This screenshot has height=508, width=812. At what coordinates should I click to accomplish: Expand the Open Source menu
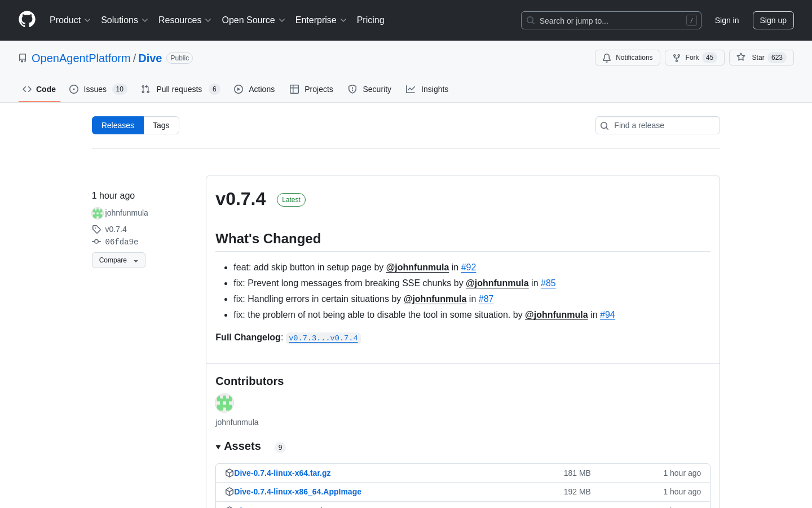click(254, 20)
